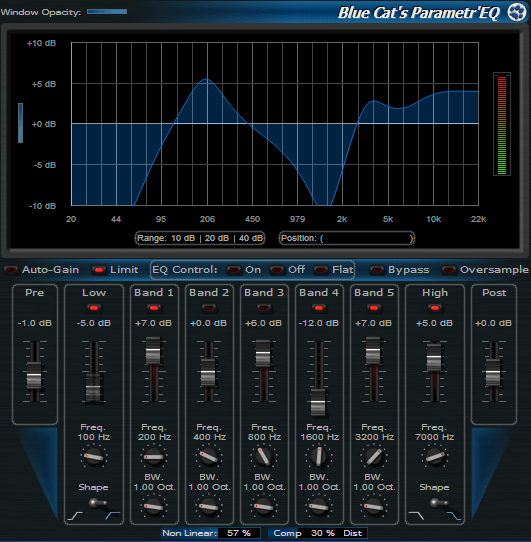Click the High band Freq knob

pyautogui.click(x=435, y=457)
